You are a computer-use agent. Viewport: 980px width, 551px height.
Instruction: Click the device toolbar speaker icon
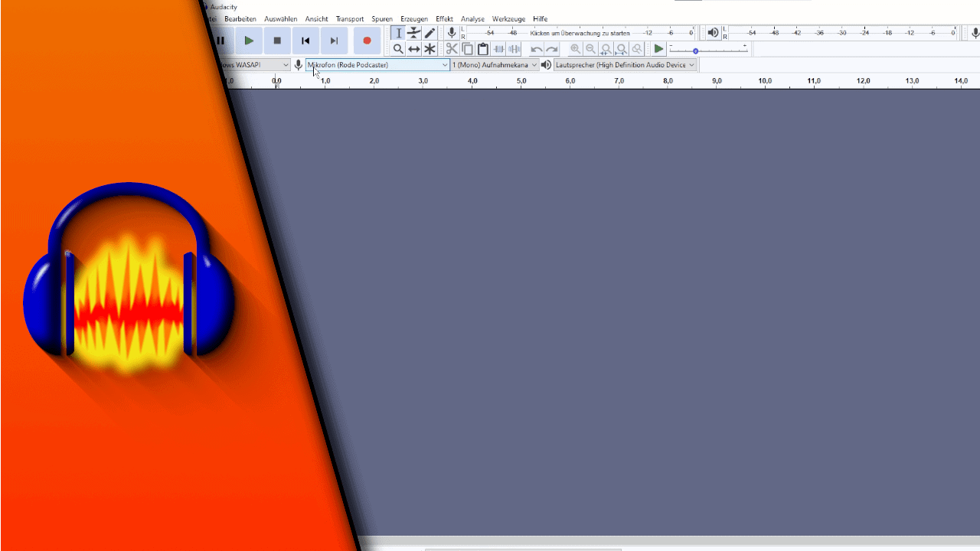[x=546, y=65]
